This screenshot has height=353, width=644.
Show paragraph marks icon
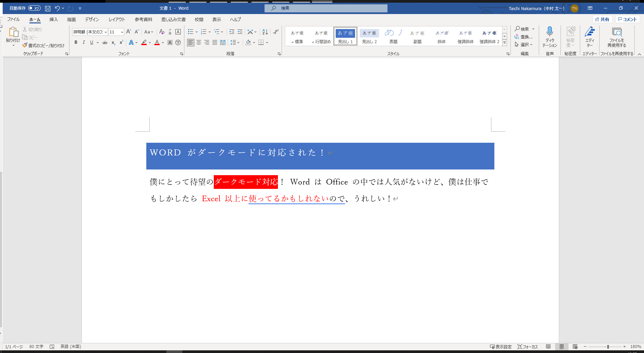coord(276,32)
